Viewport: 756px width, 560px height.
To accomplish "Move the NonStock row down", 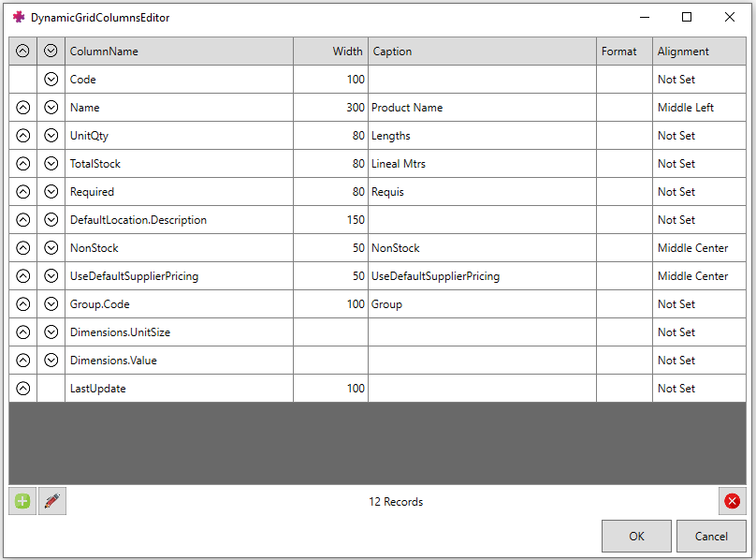I will point(51,247).
